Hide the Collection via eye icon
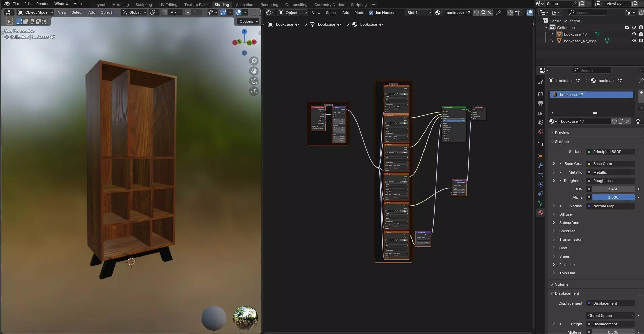This screenshot has height=334, width=644. tap(634, 27)
